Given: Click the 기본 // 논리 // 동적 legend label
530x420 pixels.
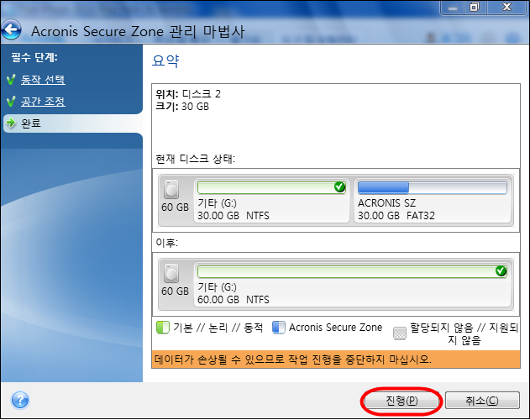Looking at the screenshot, I should point(218,328).
